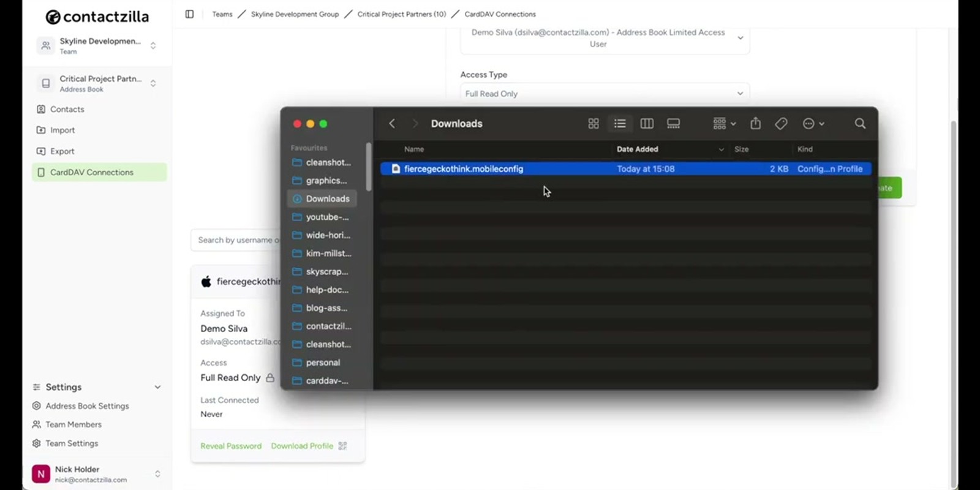Click the Finder sidebar scrollbar

pos(369,167)
